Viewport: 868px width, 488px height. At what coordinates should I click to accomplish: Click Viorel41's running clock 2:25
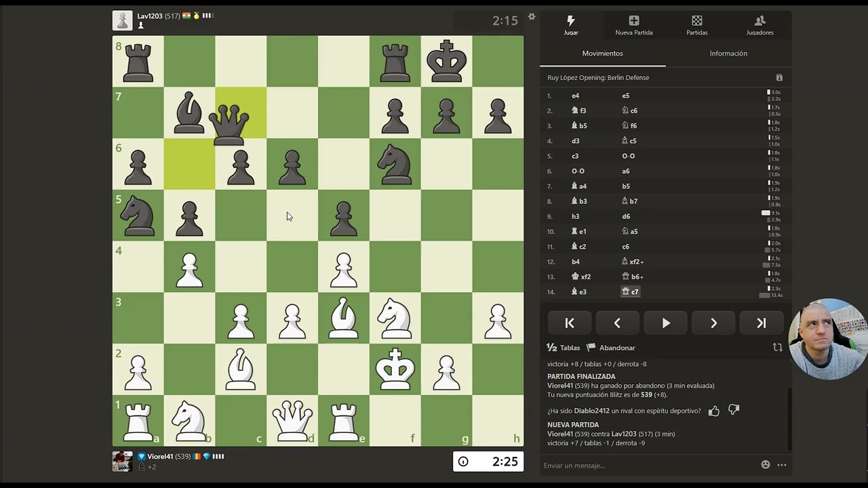click(x=488, y=462)
